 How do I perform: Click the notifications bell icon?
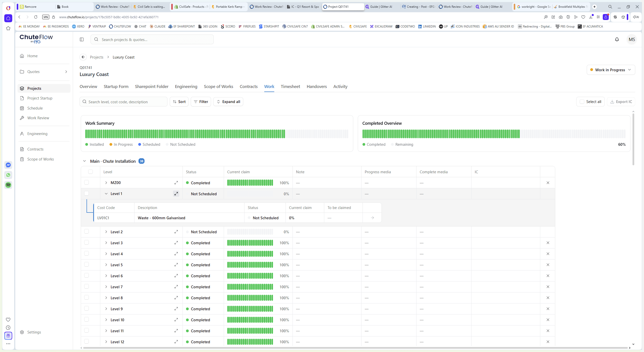[617, 39]
